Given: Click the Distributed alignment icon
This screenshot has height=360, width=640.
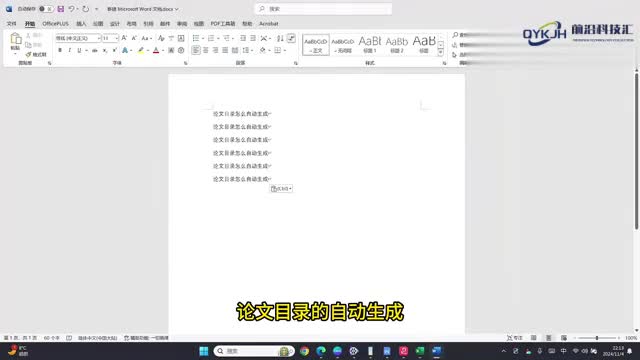Looking at the screenshot, I should (235, 50).
